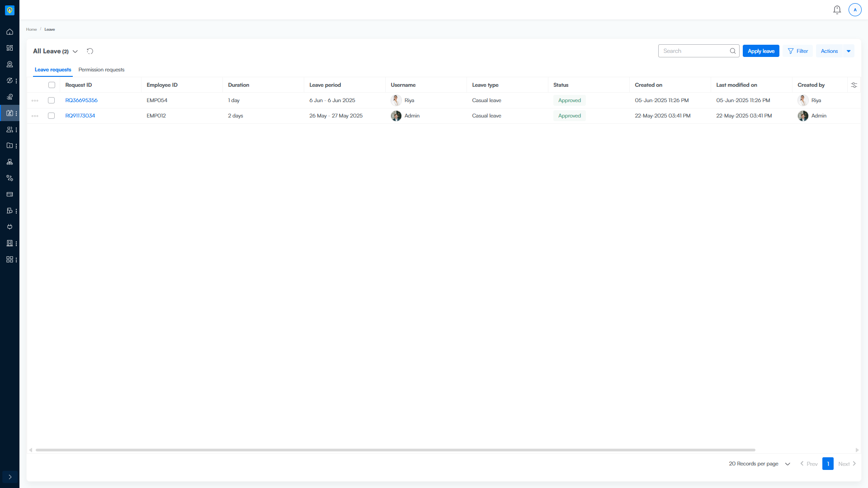
Task: Check the RQ91173034 row checkbox
Action: point(52,116)
